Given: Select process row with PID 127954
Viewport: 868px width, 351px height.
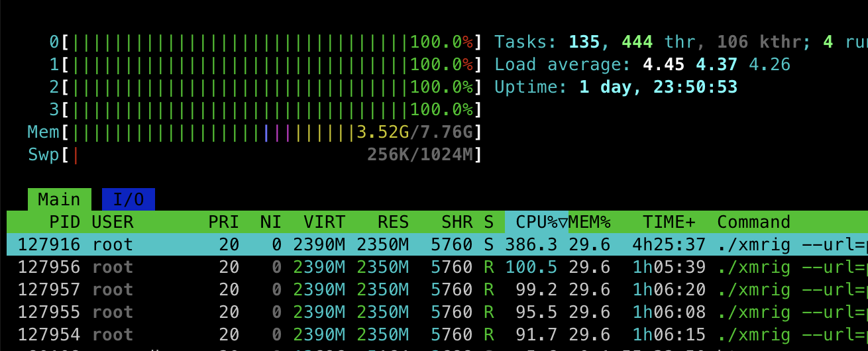Looking at the screenshot, I should (437, 334).
